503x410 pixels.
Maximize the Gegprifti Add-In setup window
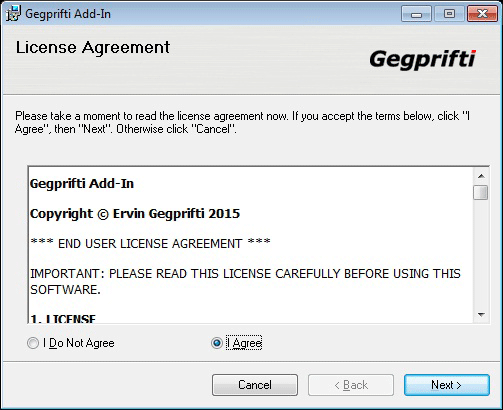coord(449,14)
